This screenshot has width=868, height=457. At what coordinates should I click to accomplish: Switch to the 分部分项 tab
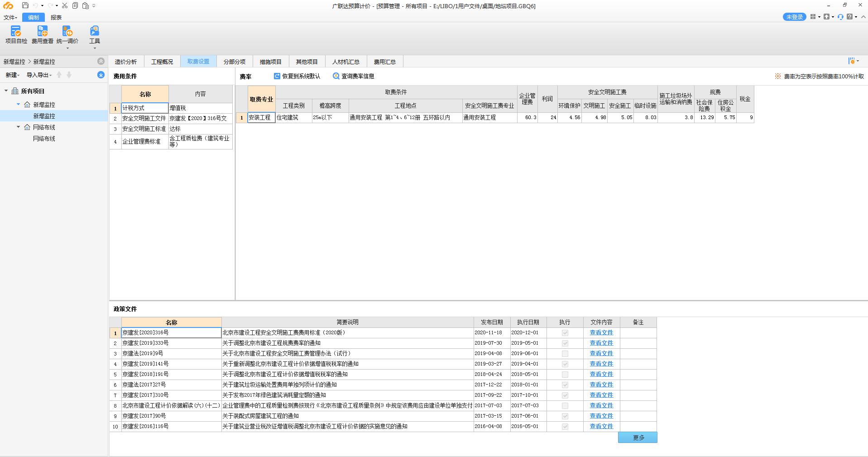pyautogui.click(x=235, y=62)
